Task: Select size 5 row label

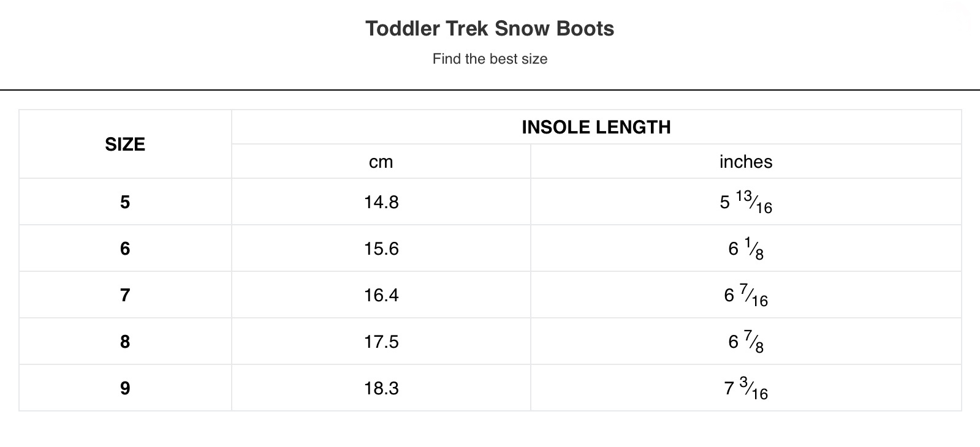Action: (125, 202)
